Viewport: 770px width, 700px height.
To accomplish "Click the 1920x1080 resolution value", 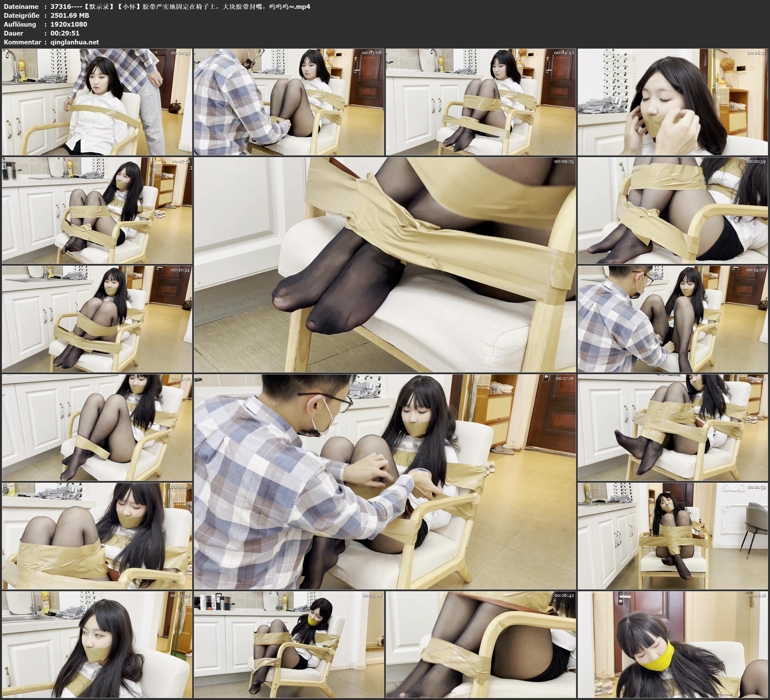I will coord(69,24).
